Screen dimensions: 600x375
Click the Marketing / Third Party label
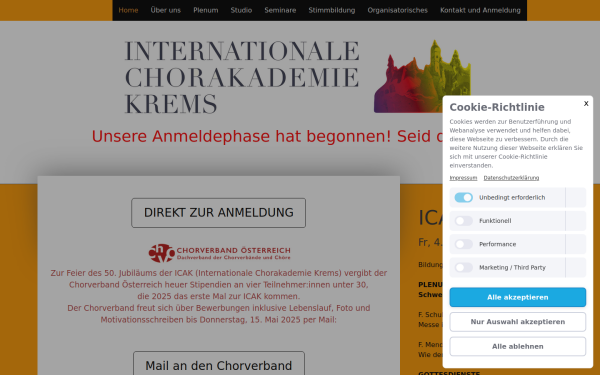512,267
